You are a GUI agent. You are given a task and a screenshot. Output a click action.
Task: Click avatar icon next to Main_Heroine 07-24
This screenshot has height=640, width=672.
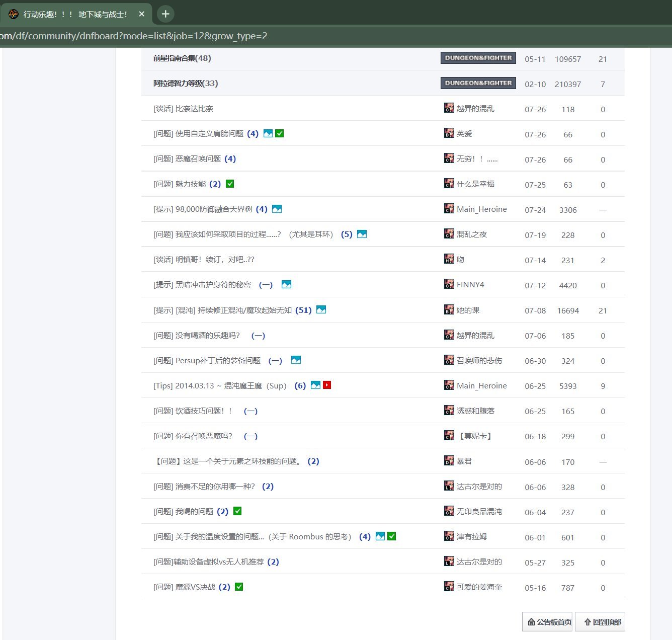click(x=449, y=209)
